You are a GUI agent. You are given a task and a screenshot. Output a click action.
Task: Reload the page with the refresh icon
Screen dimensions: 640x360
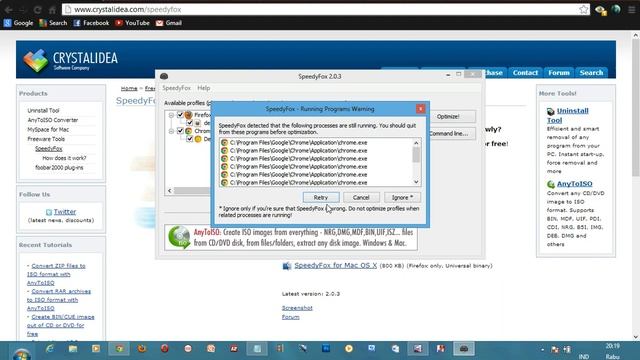pyautogui.click(x=38, y=9)
